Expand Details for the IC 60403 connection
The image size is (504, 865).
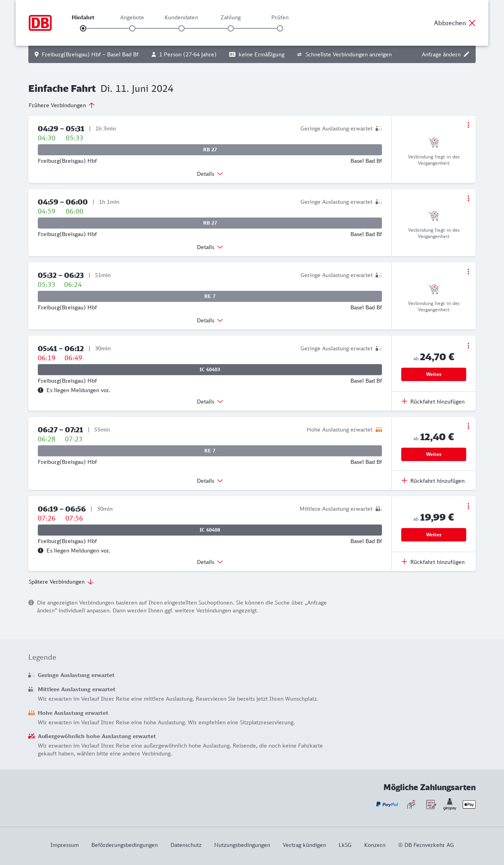click(x=210, y=402)
